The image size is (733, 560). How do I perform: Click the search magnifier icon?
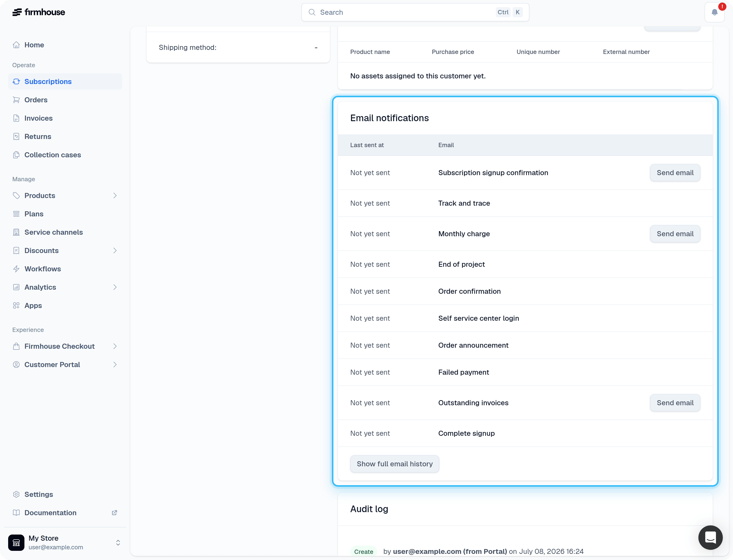coord(312,12)
